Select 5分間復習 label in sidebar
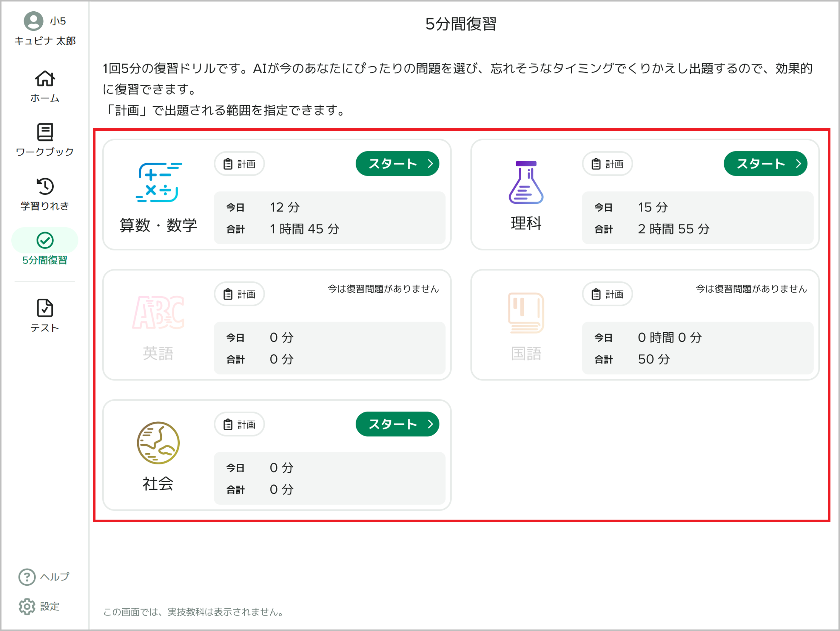 [45, 260]
